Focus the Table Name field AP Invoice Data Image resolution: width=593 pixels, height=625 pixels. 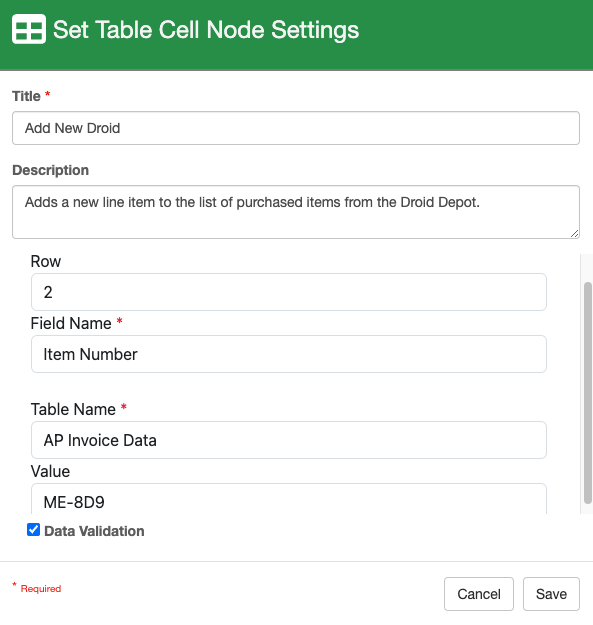pyautogui.click(x=289, y=440)
